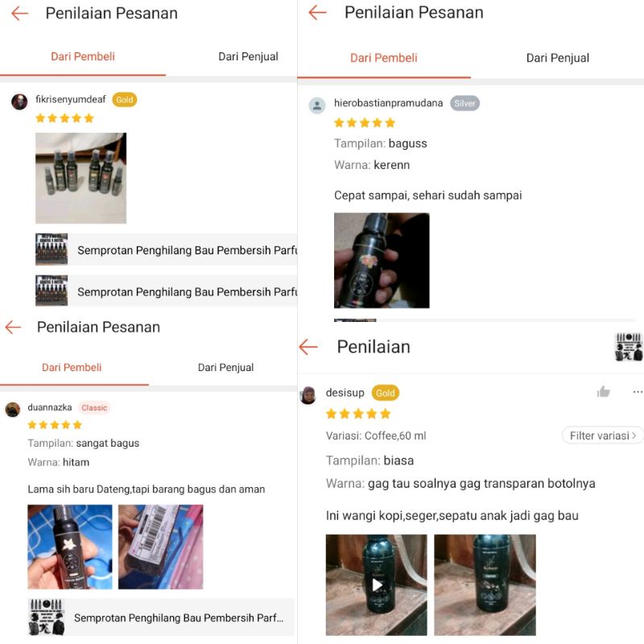Open duannazka's profile avatar
Viewport: 644px width, 644px height.
(13, 409)
